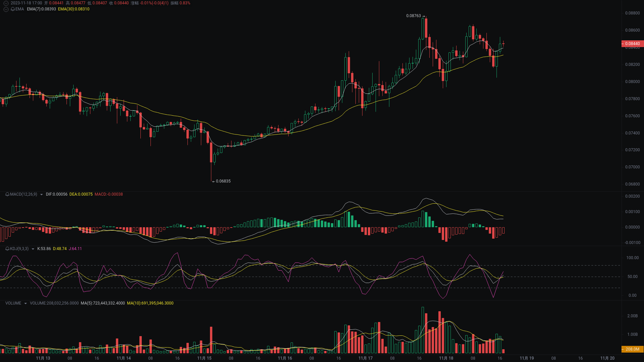Click the close price 0.08440 in header
644x362 pixels.
pyautogui.click(x=121, y=3)
